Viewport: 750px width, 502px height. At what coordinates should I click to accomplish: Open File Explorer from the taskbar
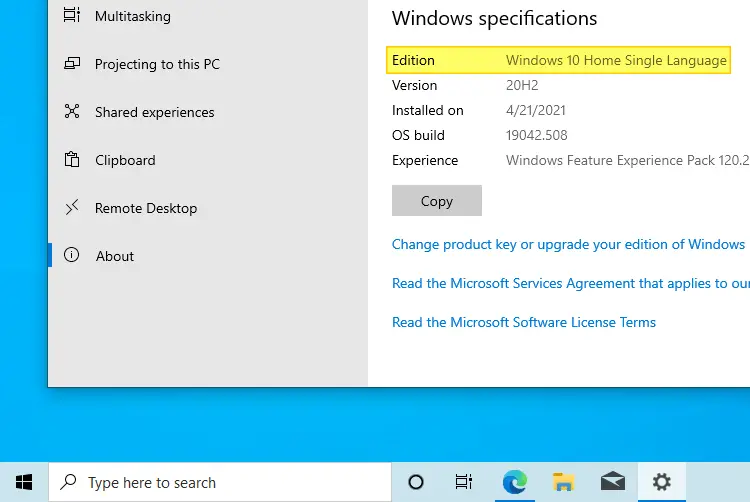[x=563, y=482]
